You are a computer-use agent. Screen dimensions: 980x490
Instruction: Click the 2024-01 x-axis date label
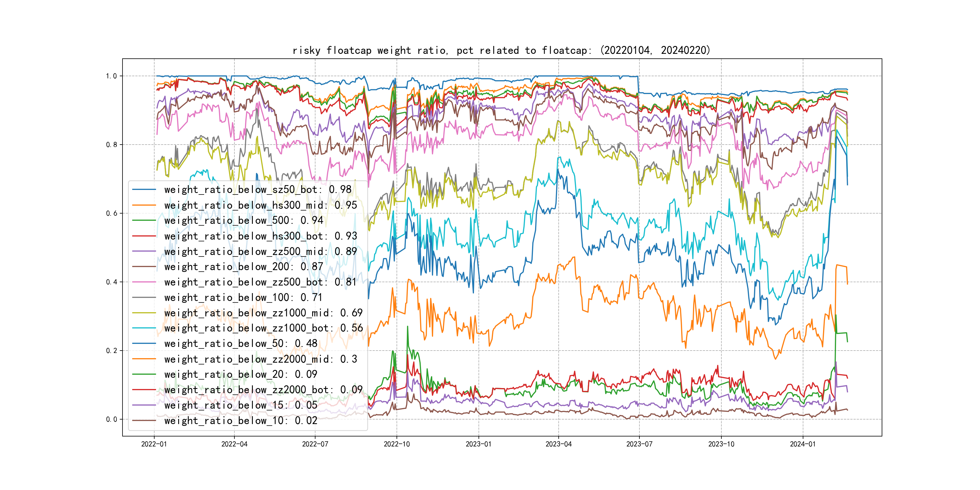point(802,444)
